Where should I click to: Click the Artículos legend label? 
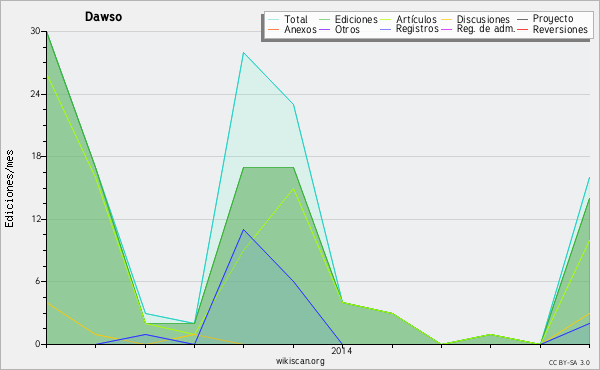416,19
